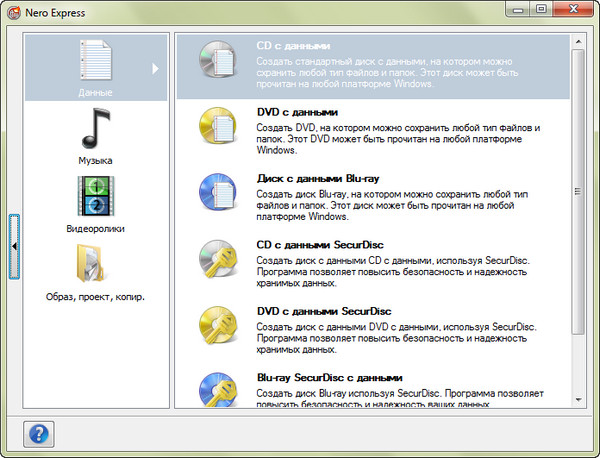Open the Образ, проект, копир. folder icon
The width and height of the screenshot is (600, 458).
click(x=95, y=264)
